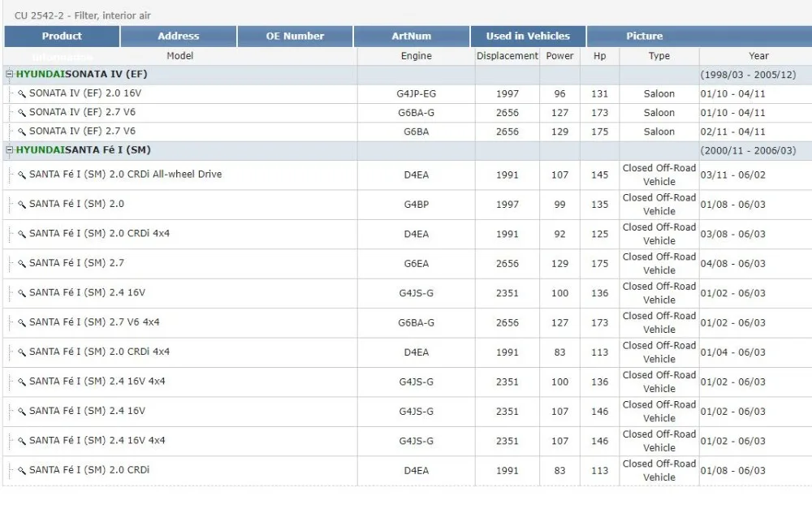Click engine code G4JP-EG

click(x=416, y=93)
